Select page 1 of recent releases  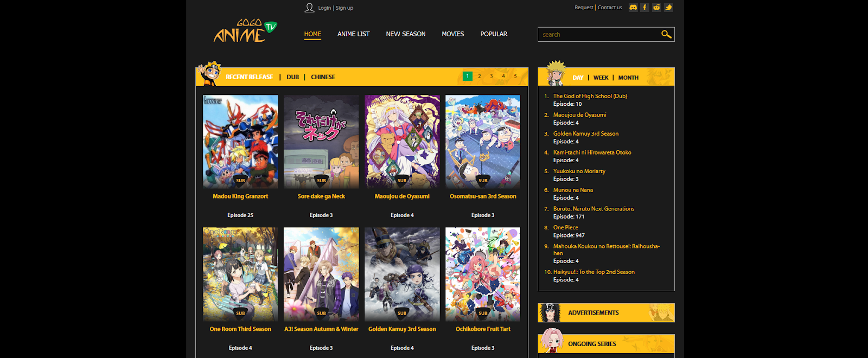coord(468,76)
